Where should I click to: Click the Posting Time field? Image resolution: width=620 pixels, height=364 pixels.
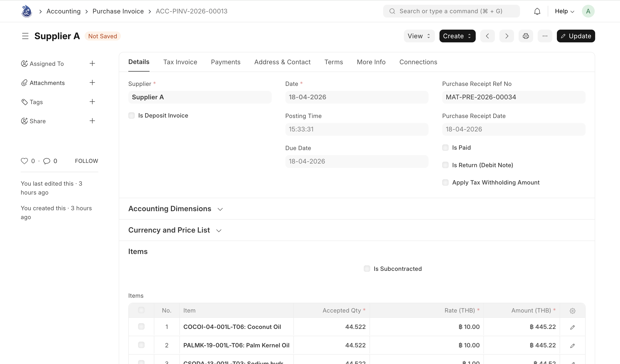357,129
